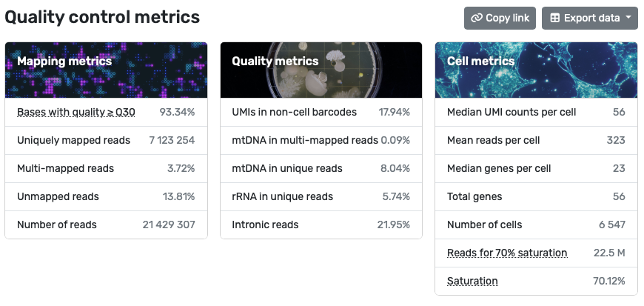This screenshot has width=644, height=306.
Task: Select the UMIs in non-cell barcodes row
Action: (x=321, y=112)
